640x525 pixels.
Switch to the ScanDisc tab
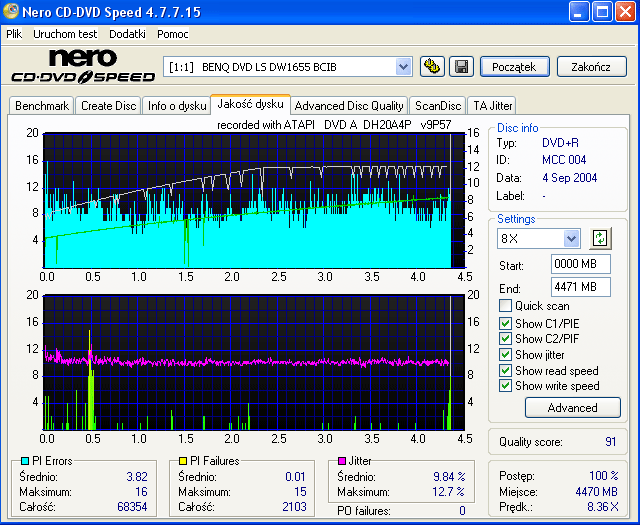click(x=438, y=106)
